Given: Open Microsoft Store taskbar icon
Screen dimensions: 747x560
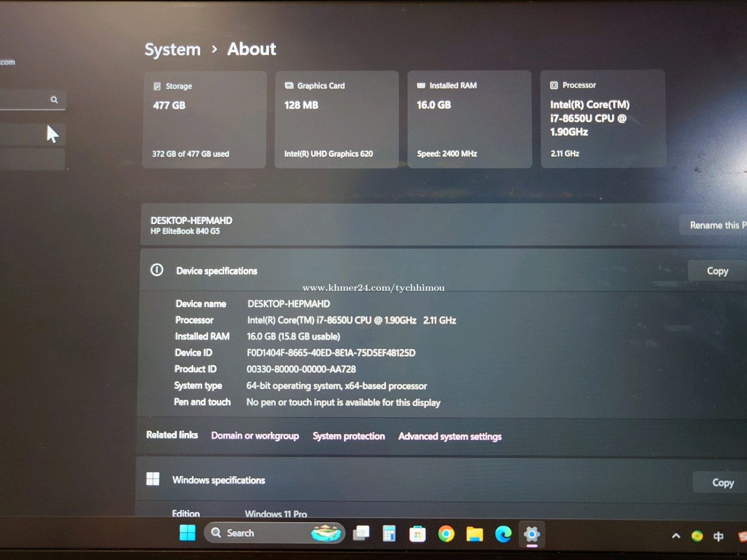Looking at the screenshot, I should [417, 534].
